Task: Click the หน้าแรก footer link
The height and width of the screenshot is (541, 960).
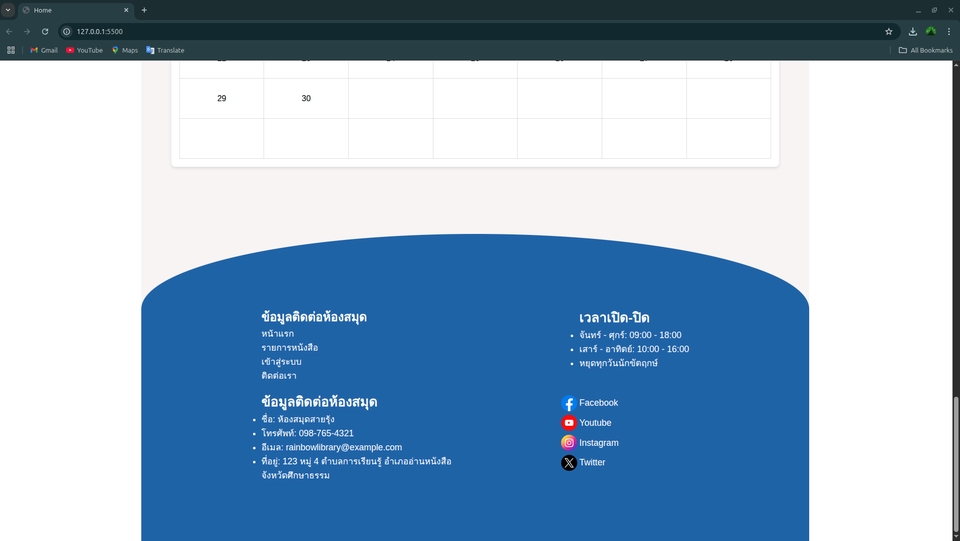Action: [x=277, y=334]
